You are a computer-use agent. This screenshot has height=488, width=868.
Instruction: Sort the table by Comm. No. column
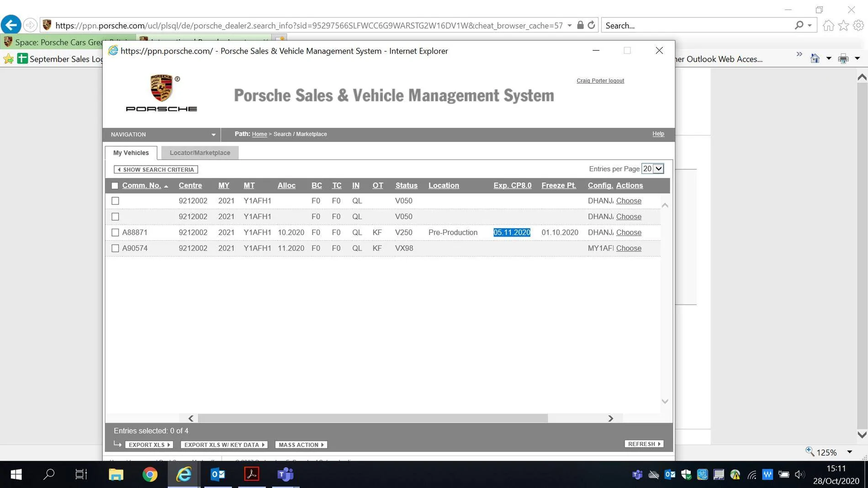[142, 186]
